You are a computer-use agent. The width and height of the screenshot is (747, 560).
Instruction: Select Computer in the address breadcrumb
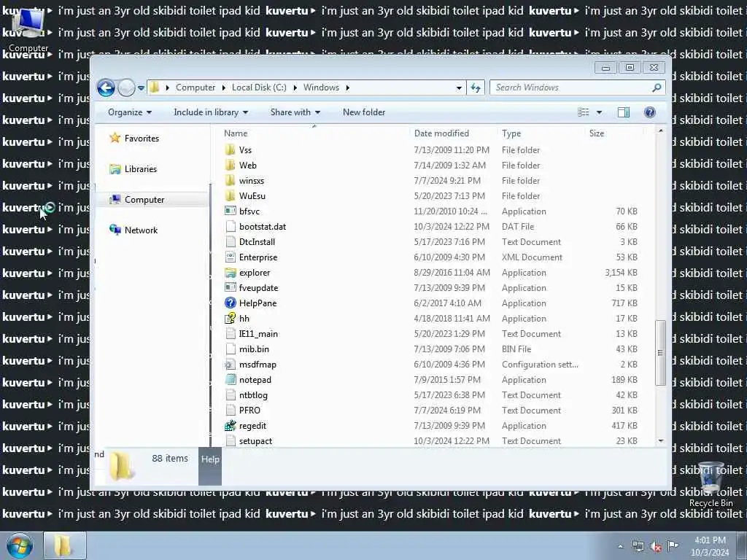pyautogui.click(x=196, y=87)
